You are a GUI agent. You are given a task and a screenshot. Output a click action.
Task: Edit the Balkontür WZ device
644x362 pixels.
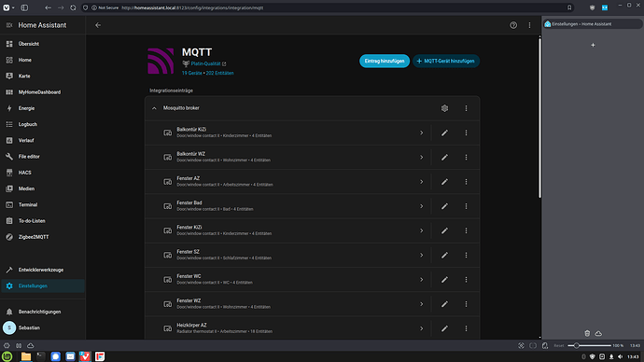tap(444, 157)
